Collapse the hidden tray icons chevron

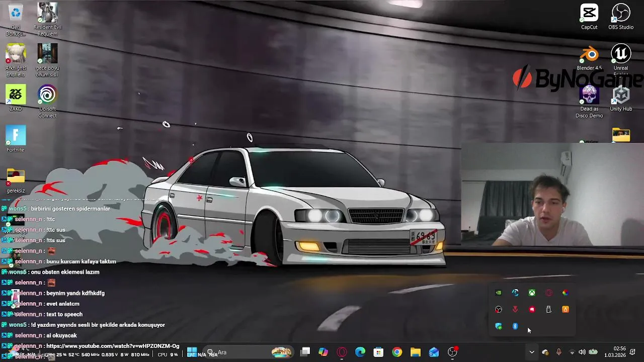[532, 352]
